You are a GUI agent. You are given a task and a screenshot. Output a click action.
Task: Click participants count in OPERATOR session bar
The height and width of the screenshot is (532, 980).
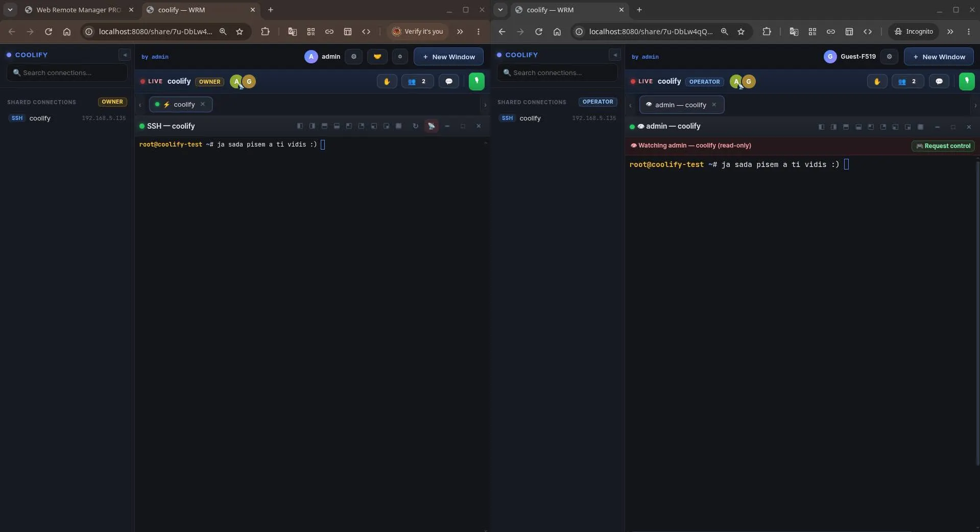coord(907,81)
